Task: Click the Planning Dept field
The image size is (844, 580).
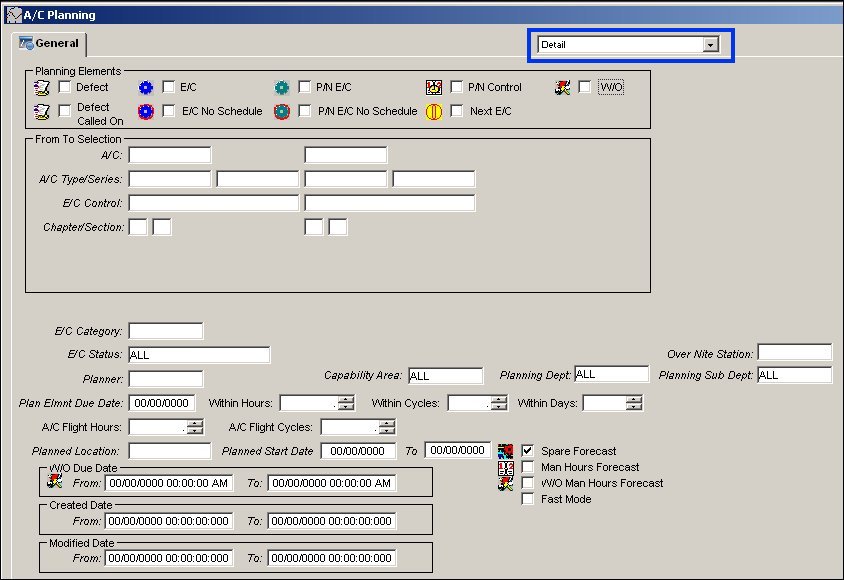Action: (x=611, y=374)
